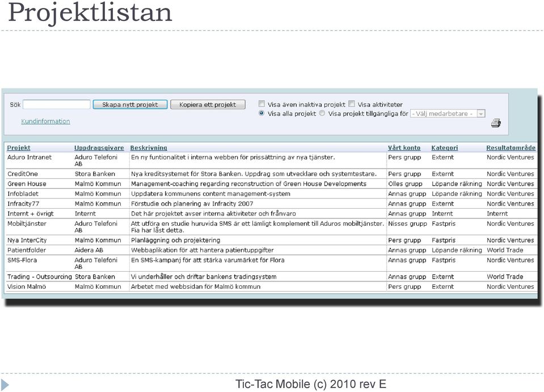Click the SMS-kampanj Flora description
Viewport: 544px width, 392px height.
[208, 260]
